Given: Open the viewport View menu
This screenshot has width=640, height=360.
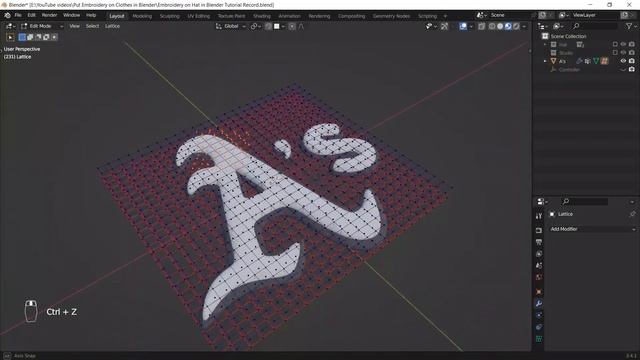Looking at the screenshot, I should tap(74, 26).
